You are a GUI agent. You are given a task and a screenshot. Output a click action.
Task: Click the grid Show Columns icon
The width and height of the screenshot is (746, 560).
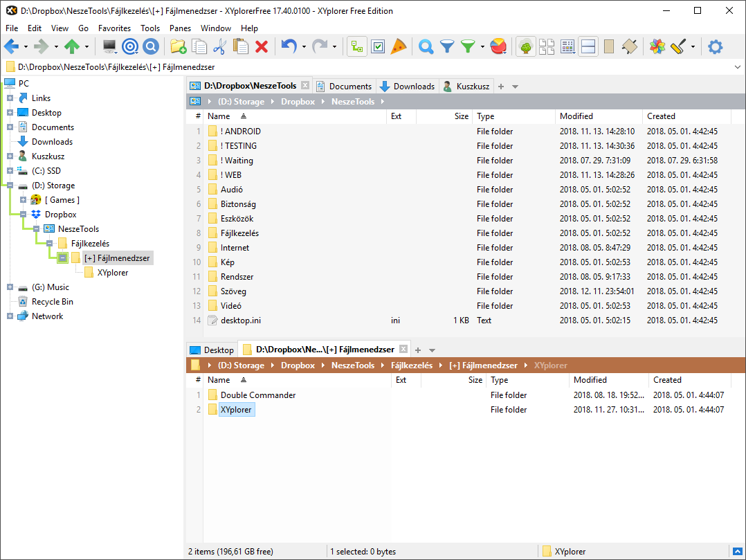(x=567, y=46)
